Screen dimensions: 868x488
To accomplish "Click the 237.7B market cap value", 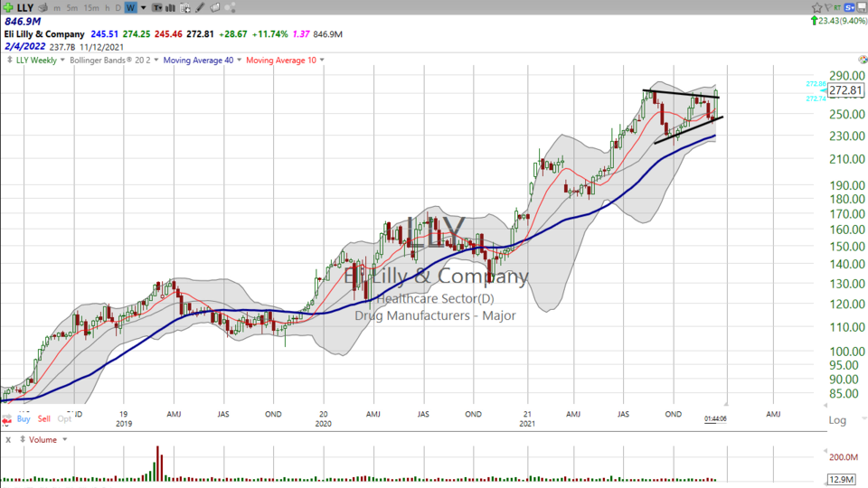I will coord(62,47).
